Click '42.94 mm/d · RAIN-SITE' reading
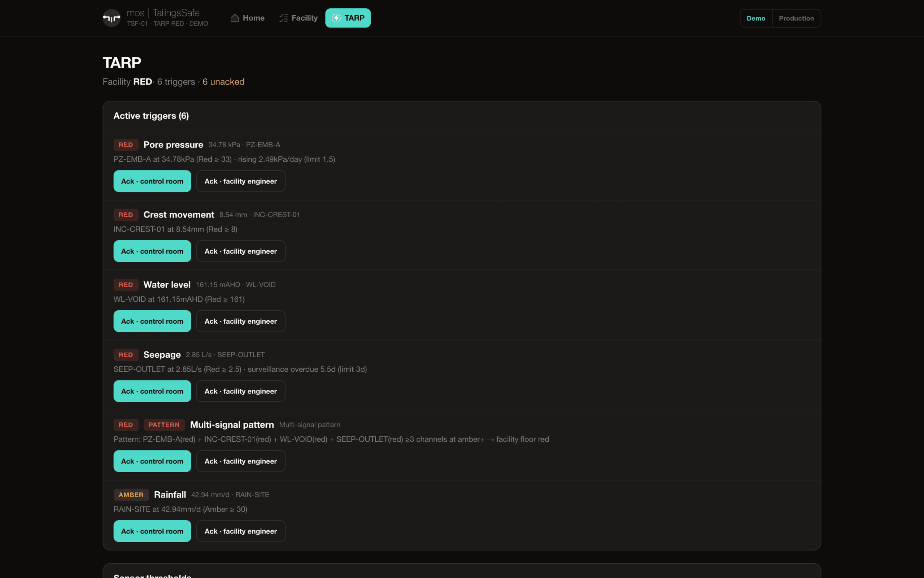This screenshot has height=578, width=924. coord(230,495)
